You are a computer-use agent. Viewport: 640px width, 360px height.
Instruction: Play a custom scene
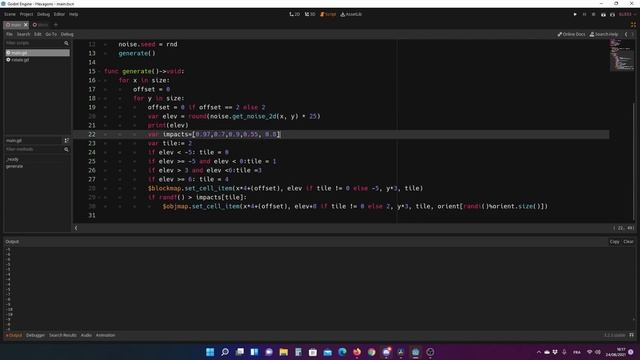click(x=612, y=14)
